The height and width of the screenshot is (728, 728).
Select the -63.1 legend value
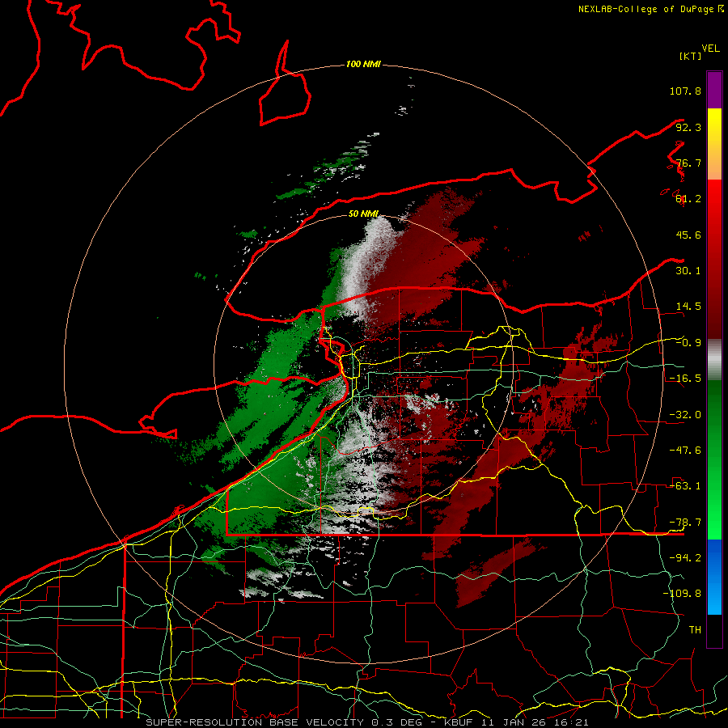[x=685, y=486]
